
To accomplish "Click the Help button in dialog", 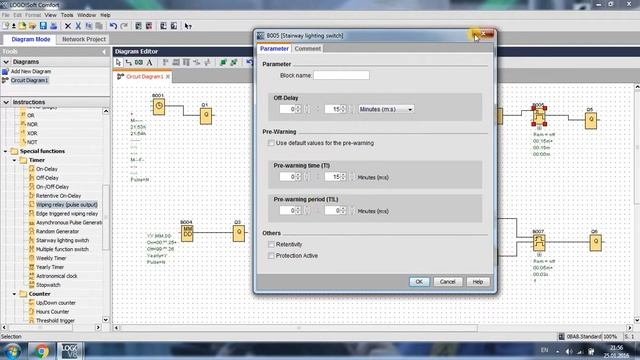I will click(x=478, y=282).
